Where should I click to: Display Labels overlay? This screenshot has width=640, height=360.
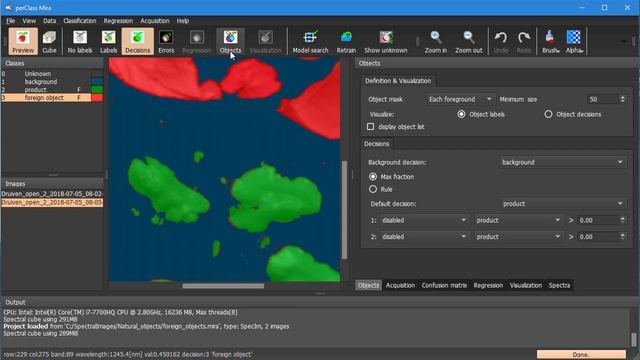tap(109, 41)
